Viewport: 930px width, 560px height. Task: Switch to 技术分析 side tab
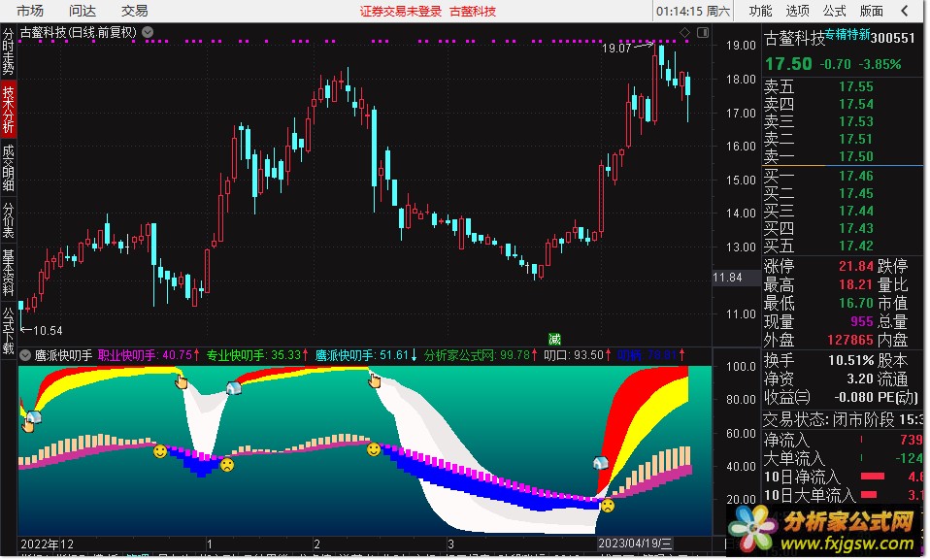click(x=9, y=109)
